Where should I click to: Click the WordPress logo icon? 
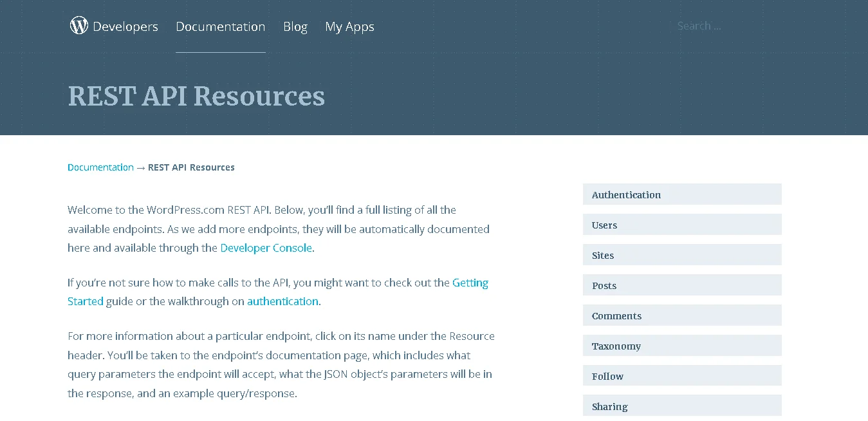click(x=79, y=26)
